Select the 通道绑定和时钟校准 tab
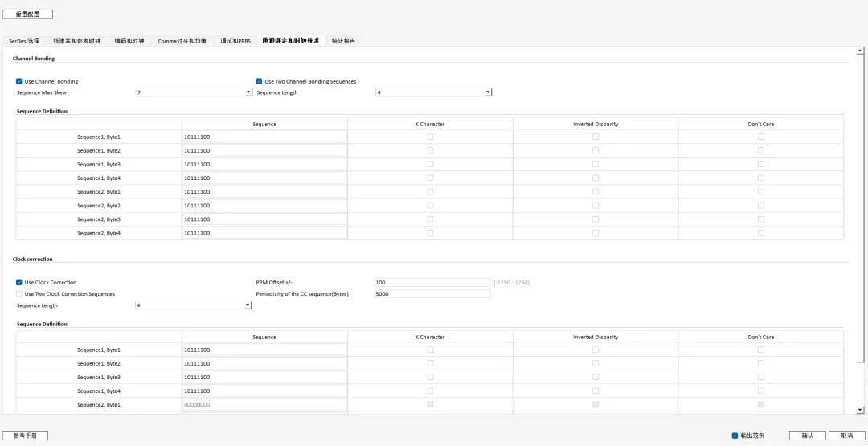868x446 pixels. pyautogui.click(x=291, y=40)
